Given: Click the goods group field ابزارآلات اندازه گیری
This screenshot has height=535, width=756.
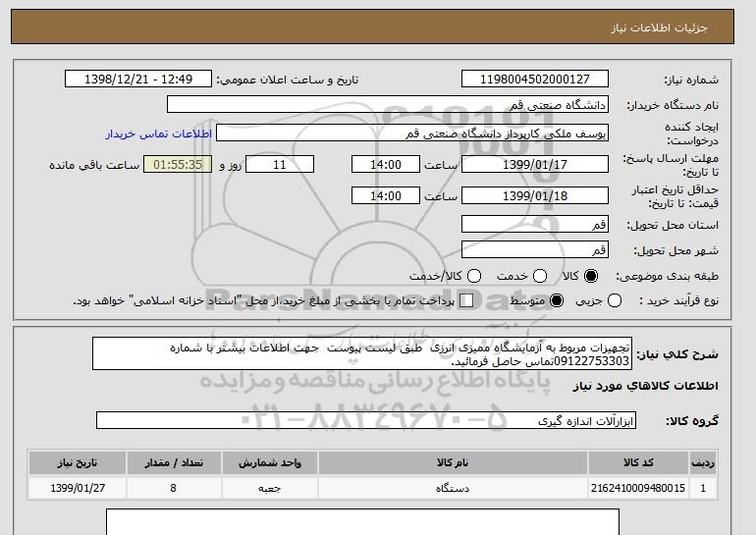Looking at the screenshot, I should pyautogui.click(x=366, y=420).
